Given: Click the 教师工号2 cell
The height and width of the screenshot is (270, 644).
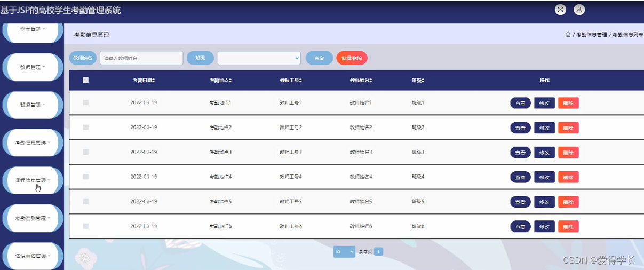Looking at the screenshot, I should click(x=291, y=128).
